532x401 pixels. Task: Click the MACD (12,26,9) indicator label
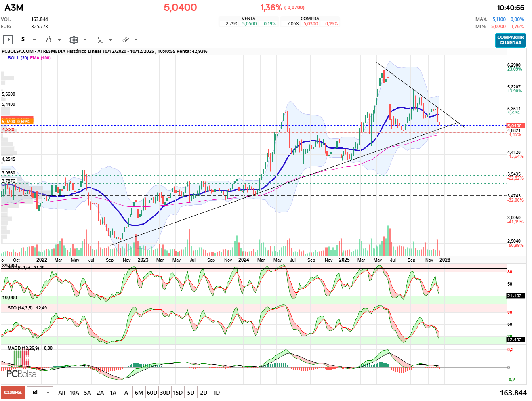pyautogui.click(x=23, y=348)
